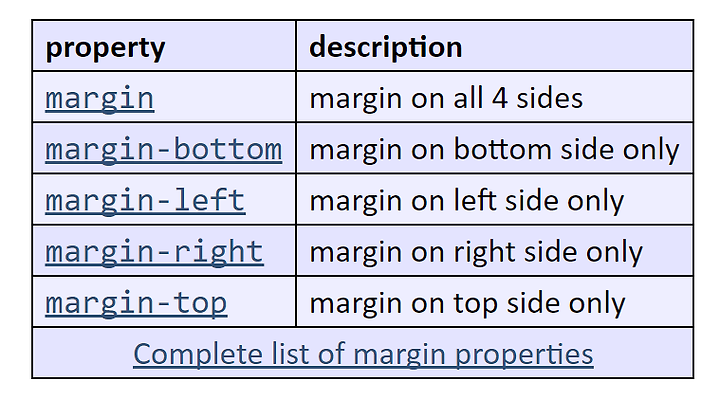Open Complete list of margin properties
Viewport: 720px width, 400px height.
click(x=363, y=355)
